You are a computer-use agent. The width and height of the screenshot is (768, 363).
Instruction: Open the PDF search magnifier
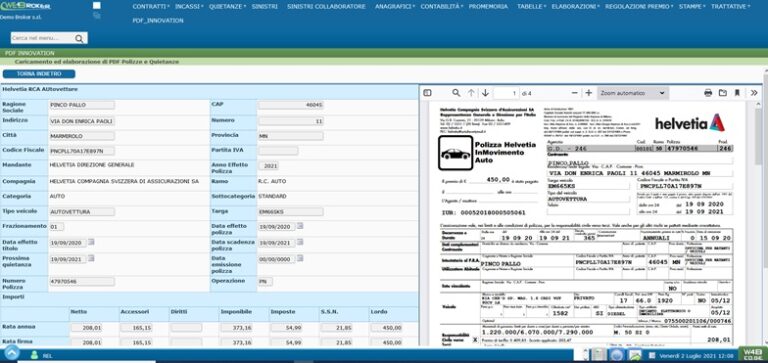tap(456, 93)
